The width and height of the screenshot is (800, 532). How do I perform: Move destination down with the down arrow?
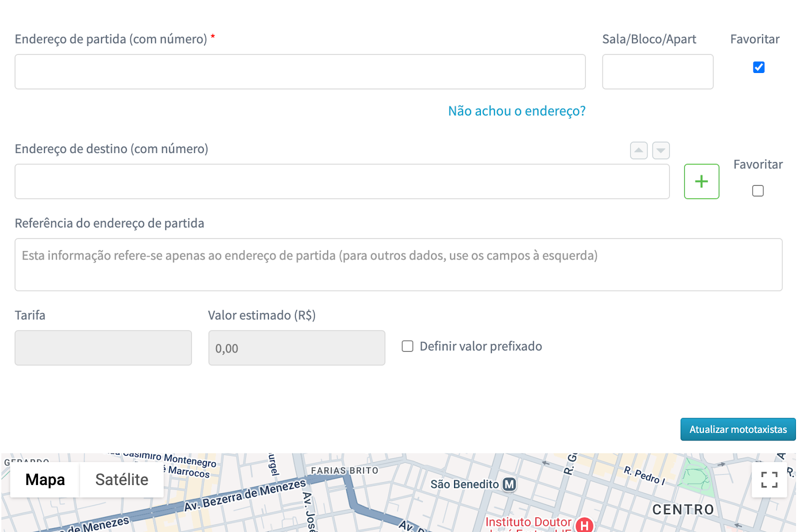click(660, 150)
